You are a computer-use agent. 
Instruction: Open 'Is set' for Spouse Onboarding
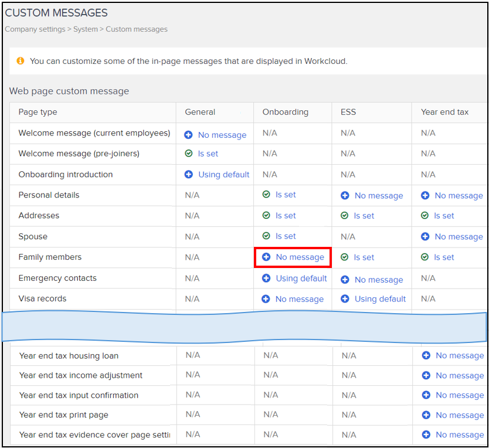click(286, 236)
